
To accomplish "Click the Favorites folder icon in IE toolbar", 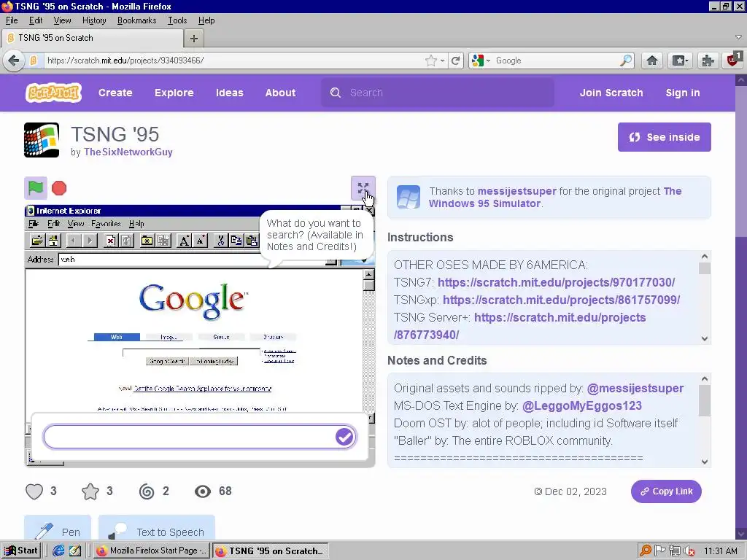I will (147, 241).
